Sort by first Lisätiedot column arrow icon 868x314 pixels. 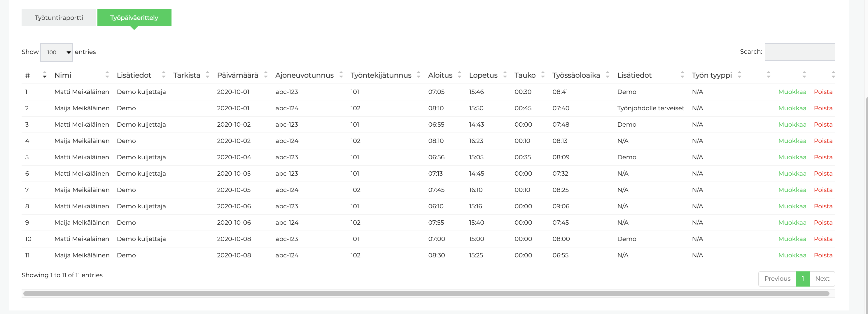pyautogui.click(x=163, y=75)
